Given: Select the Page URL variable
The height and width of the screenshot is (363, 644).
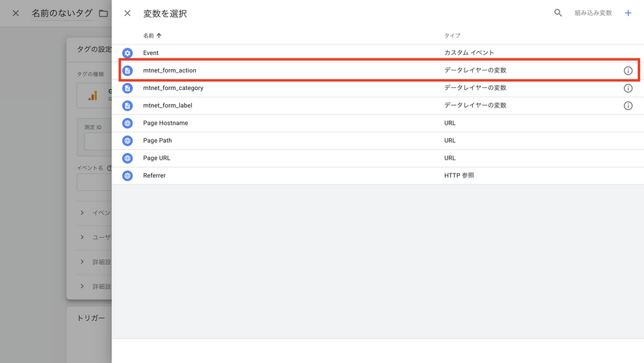Looking at the screenshot, I should click(158, 158).
